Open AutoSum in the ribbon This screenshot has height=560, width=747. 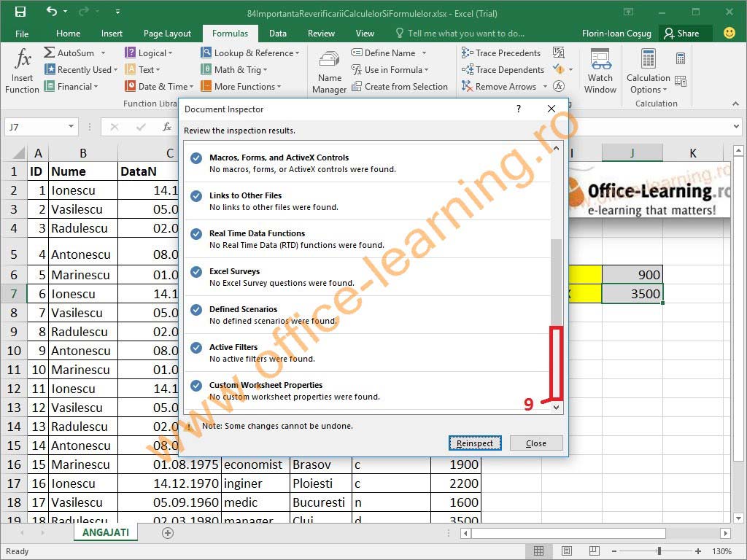point(69,52)
